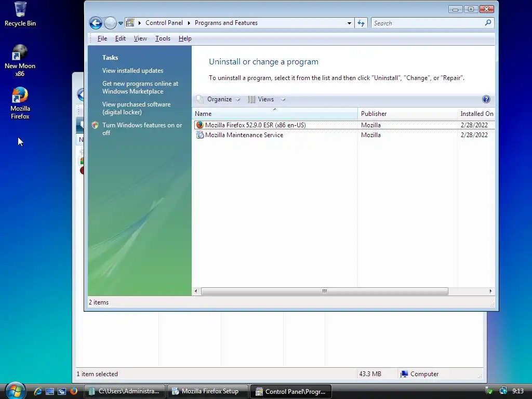The image size is (532, 399).
Task: Open View purchased software (digital locker)
Action: pos(137,108)
